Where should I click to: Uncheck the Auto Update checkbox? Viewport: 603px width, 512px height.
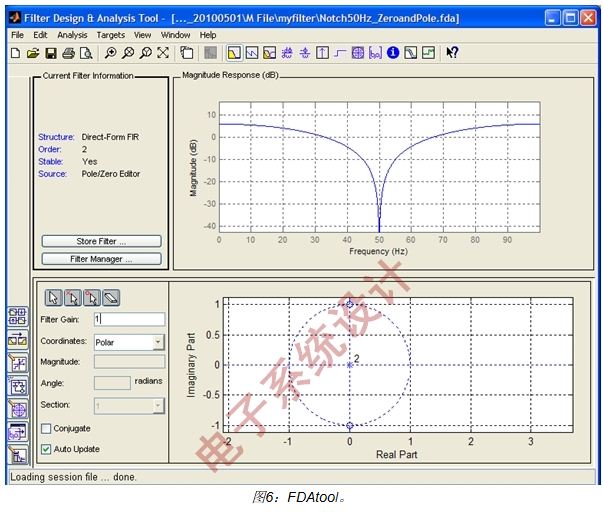pos(46,449)
